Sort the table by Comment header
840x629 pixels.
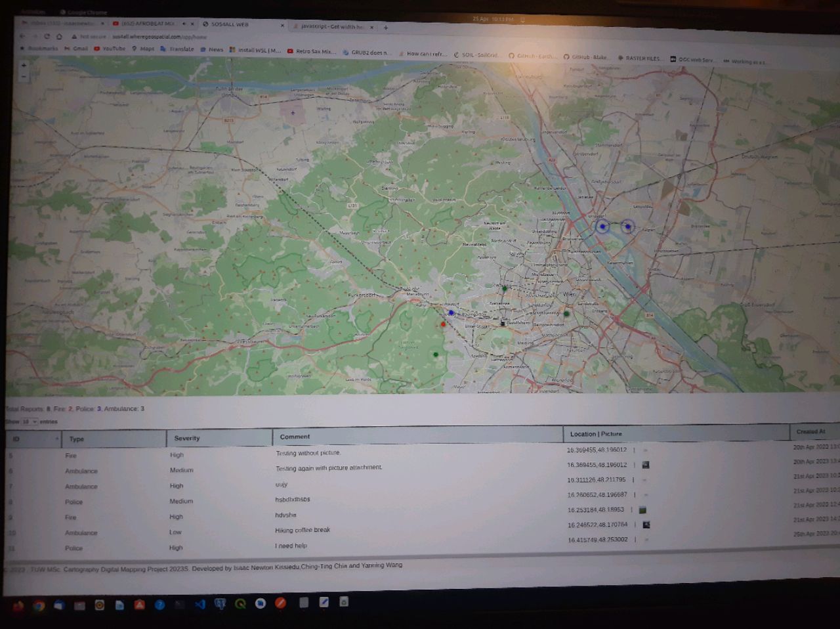click(295, 437)
